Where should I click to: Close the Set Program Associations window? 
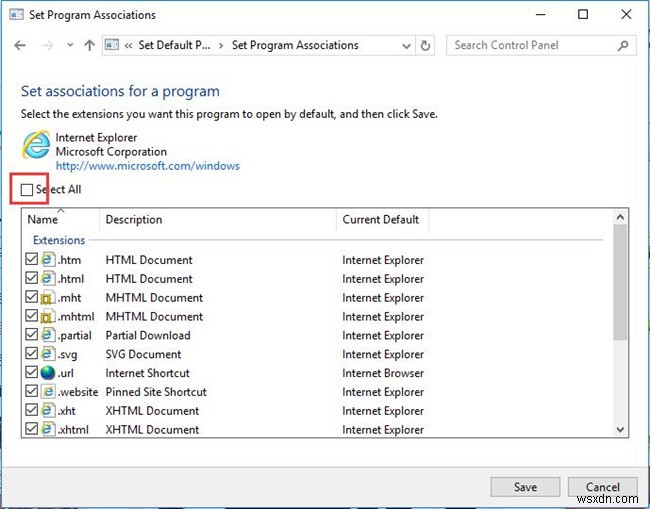click(x=626, y=15)
